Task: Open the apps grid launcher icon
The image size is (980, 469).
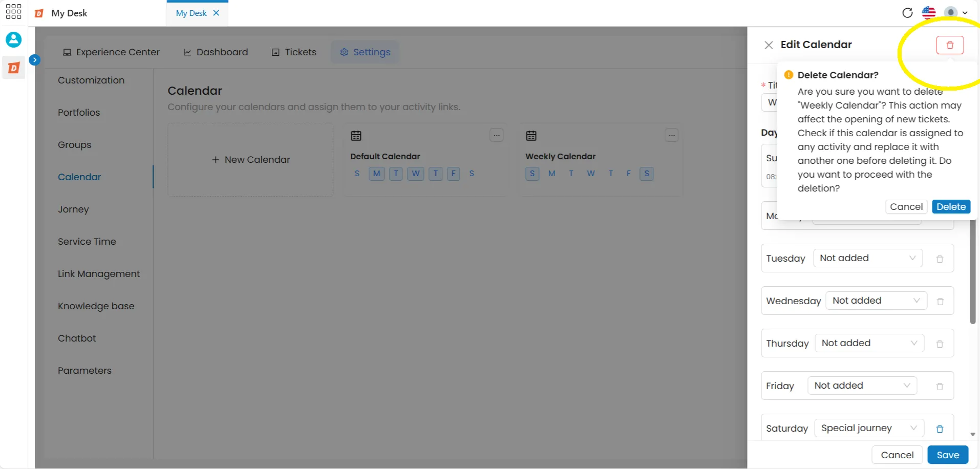Action: tap(13, 12)
